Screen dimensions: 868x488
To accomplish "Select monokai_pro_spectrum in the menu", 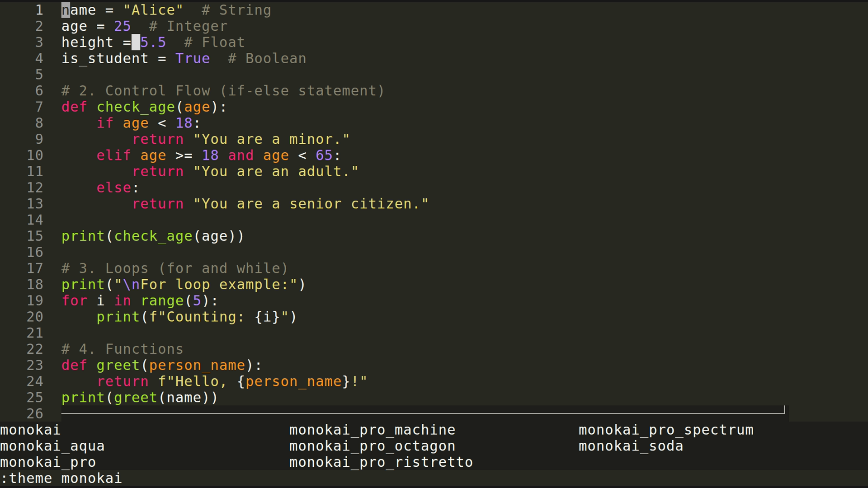I will (x=665, y=429).
